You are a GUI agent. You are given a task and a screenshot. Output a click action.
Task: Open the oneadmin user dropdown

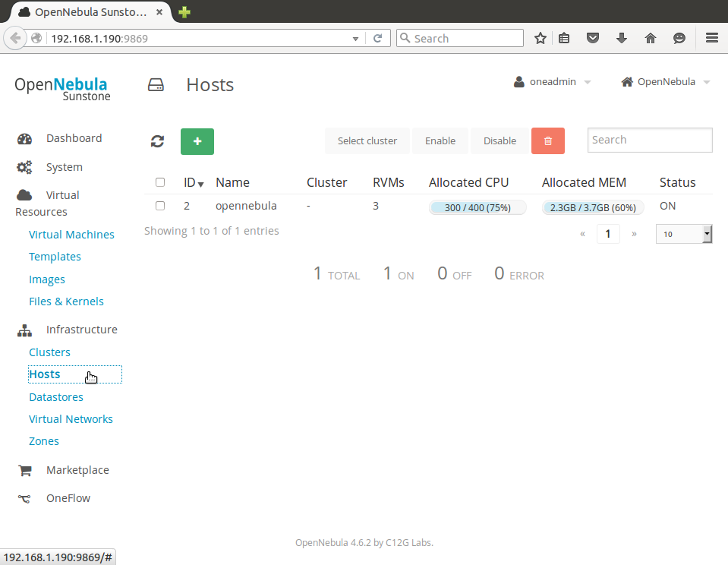[553, 82]
